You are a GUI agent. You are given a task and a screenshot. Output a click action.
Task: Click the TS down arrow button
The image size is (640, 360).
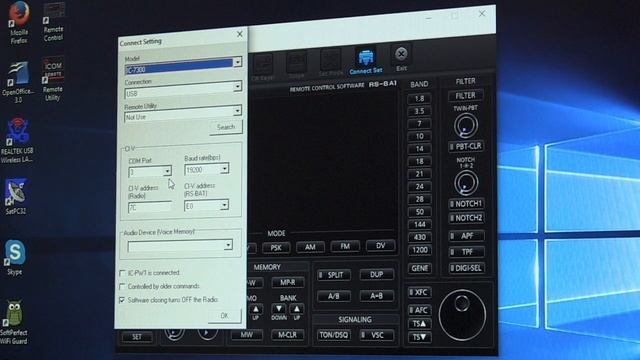(x=419, y=337)
